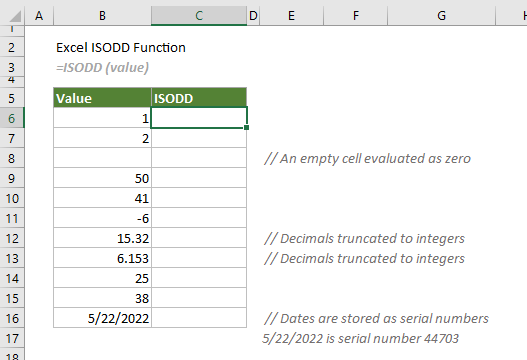Click the '=ISODD (value)' syntax cell
Screen dimensions: 527x360
coord(103,67)
